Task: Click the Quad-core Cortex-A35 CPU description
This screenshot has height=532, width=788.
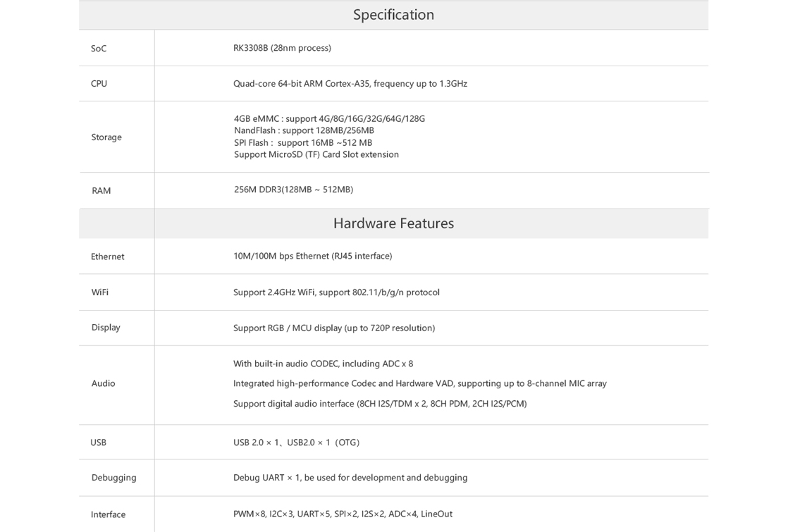Action: tap(350, 84)
